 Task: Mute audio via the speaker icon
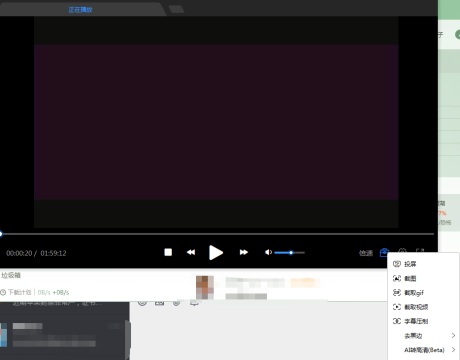(268, 252)
